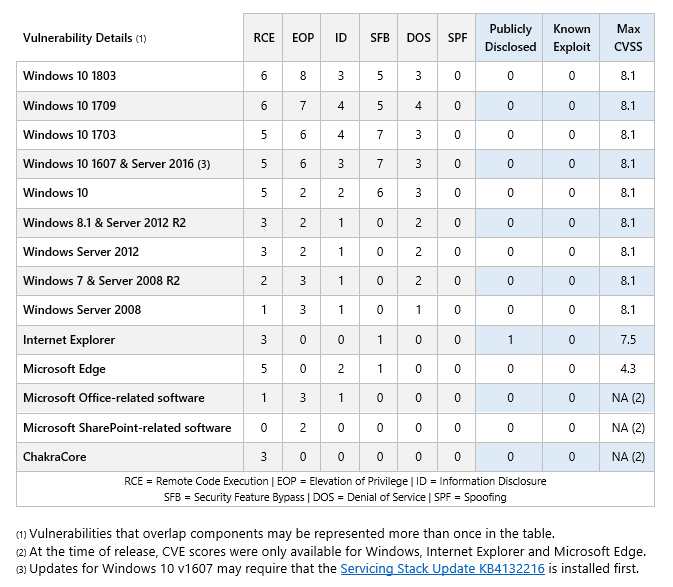Select the Known Exploit column header
Image resolution: width=673 pixels, height=587 pixels.
(x=571, y=38)
